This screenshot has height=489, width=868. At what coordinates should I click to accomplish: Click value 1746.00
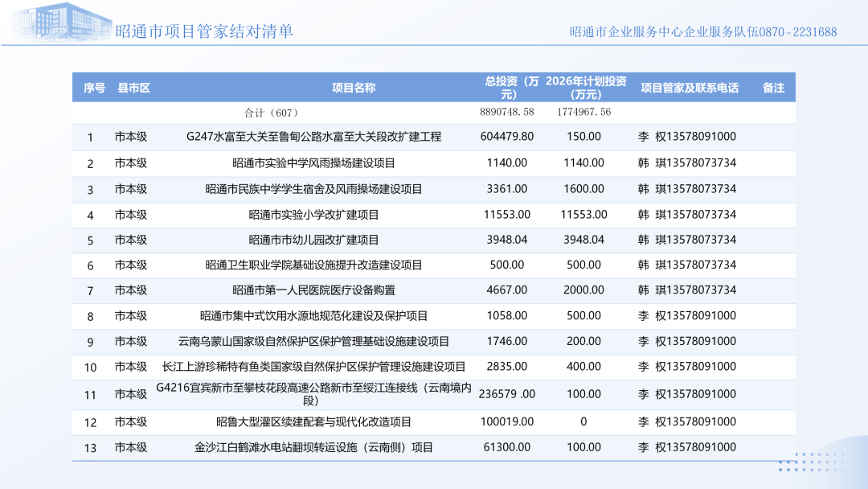click(507, 341)
